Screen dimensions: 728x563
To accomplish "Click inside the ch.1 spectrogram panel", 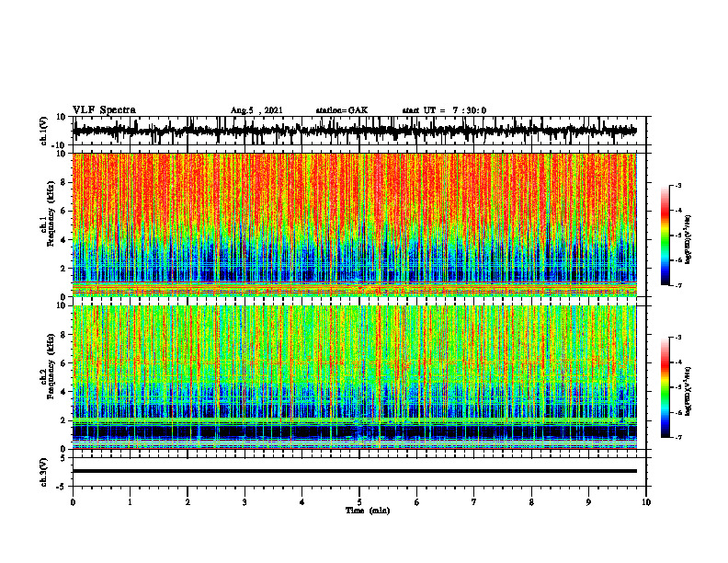I will pyautogui.click(x=354, y=224).
